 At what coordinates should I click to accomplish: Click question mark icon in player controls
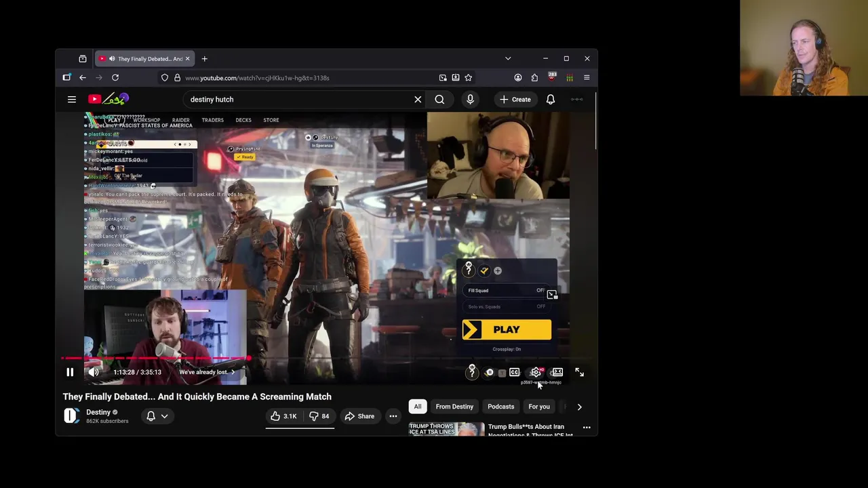point(472,371)
